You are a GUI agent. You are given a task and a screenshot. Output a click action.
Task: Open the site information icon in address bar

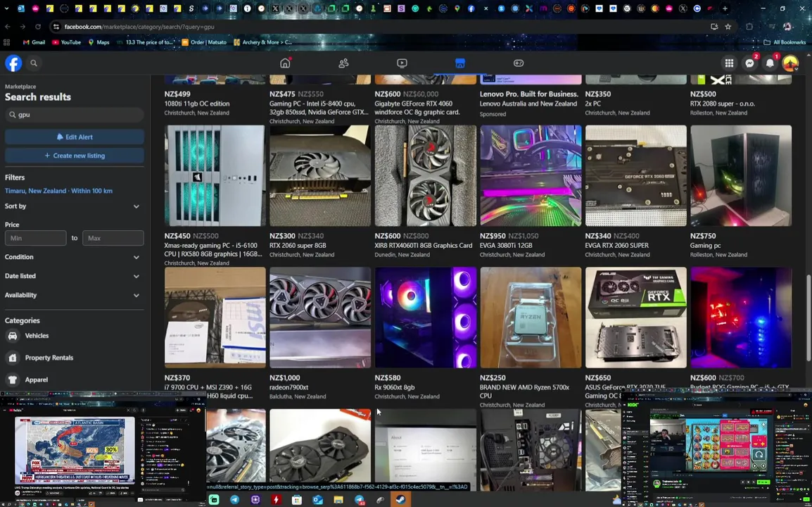pos(56,27)
